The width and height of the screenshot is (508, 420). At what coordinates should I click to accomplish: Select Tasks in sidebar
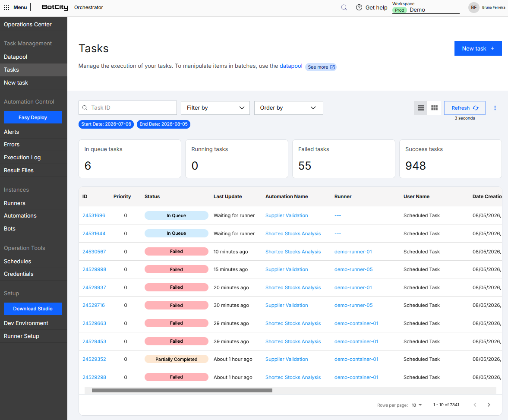(x=34, y=69)
